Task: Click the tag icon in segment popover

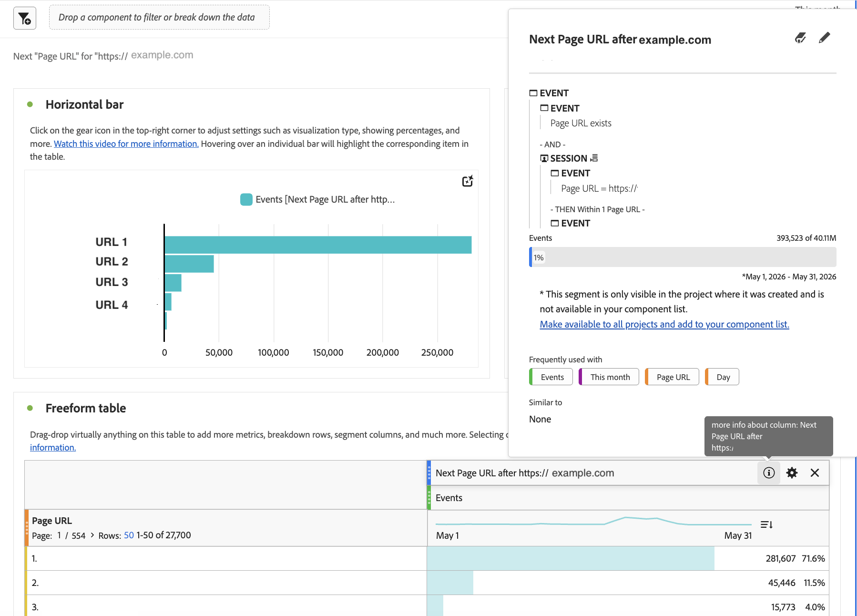Action: point(800,38)
